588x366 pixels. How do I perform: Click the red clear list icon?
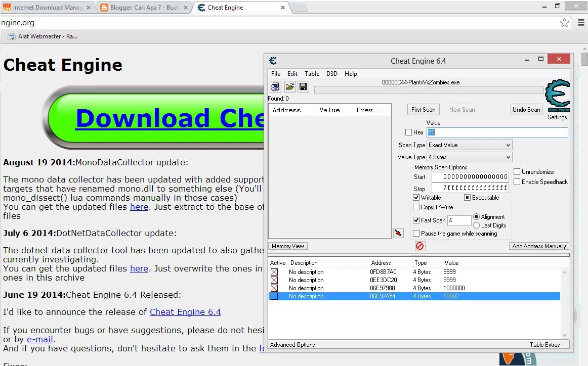click(x=419, y=246)
